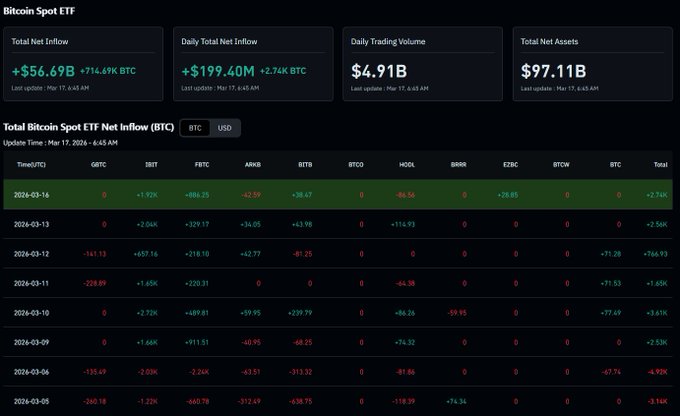This screenshot has width=680, height=416.
Task: Switch net inflow table to BTC
Action: click(x=195, y=128)
